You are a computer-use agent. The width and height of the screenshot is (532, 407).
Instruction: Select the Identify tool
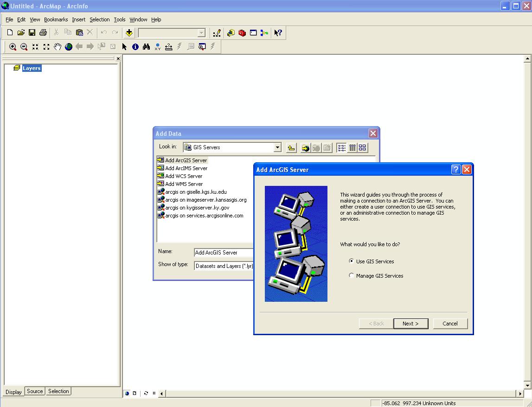tap(135, 47)
